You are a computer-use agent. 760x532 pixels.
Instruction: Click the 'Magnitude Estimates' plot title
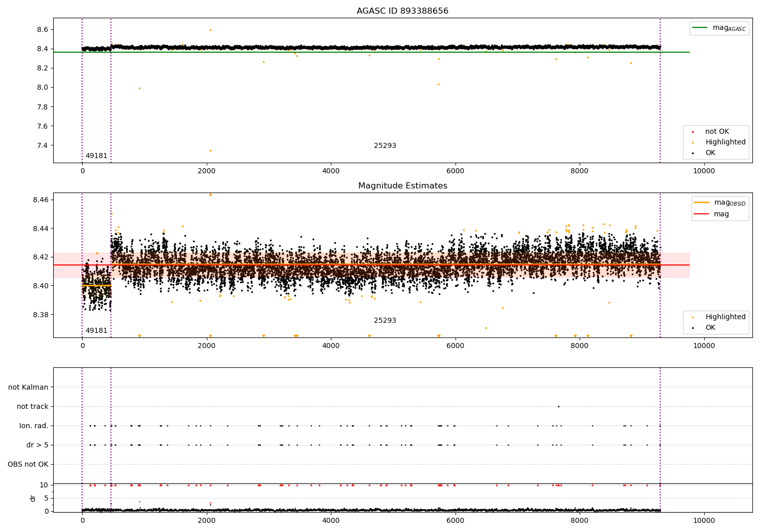[x=402, y=185]
